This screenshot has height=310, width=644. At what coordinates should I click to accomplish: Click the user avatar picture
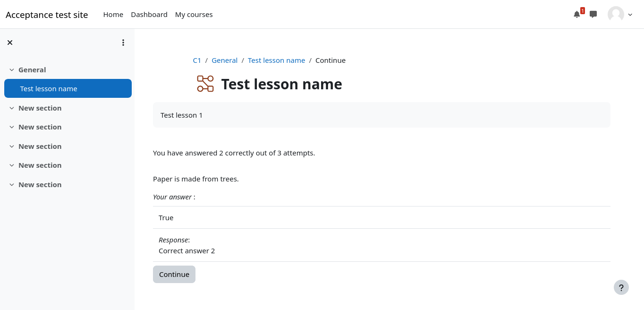[616, 14]
